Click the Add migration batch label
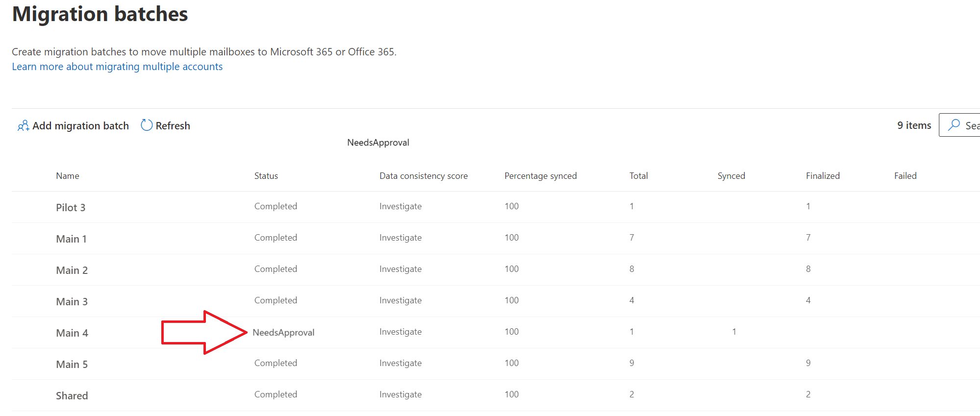 point(80,126)
